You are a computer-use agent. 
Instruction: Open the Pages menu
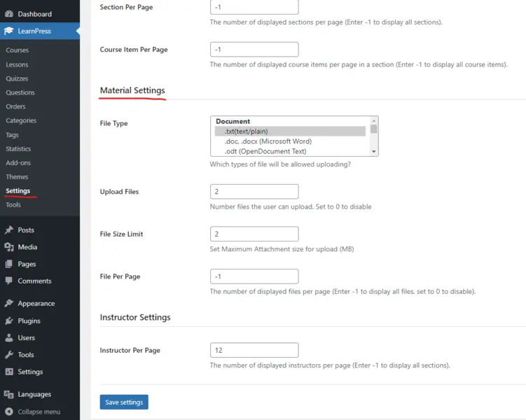point(40,264)
